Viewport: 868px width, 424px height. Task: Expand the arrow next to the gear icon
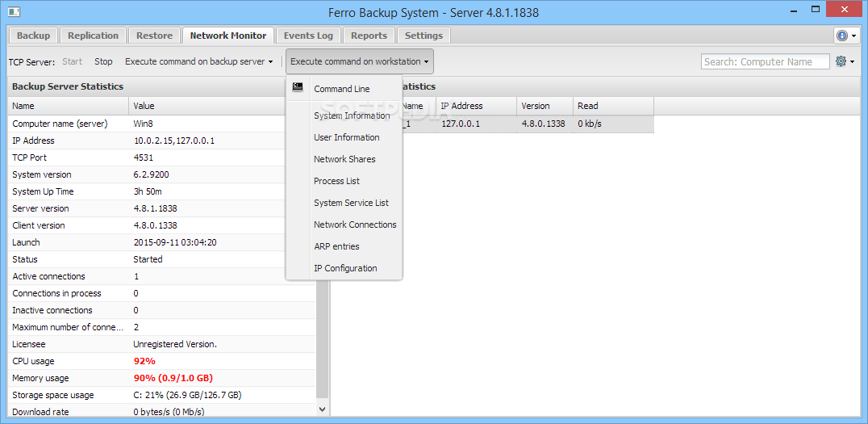click(853, 62)
